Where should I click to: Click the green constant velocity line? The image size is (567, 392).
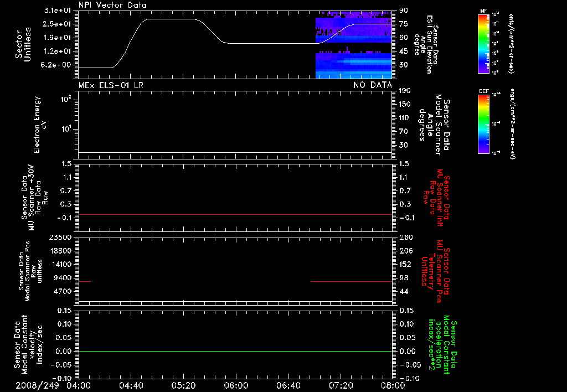(x=235, y=351)
